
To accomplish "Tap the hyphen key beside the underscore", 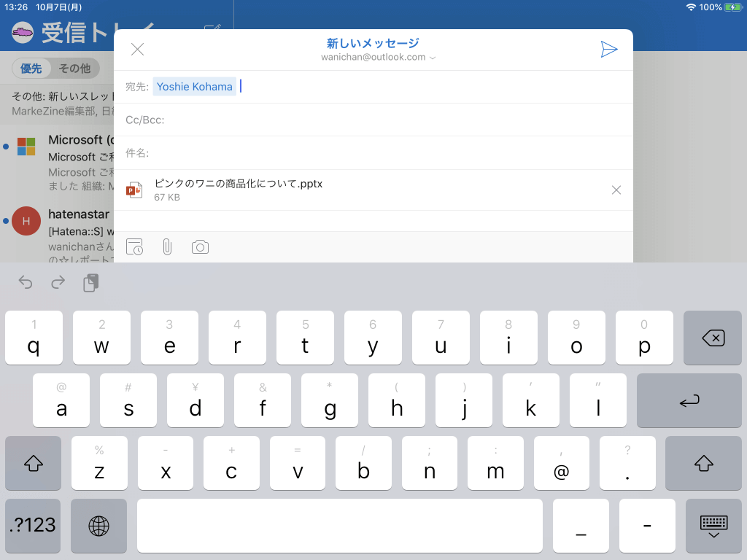I will pos(647,526).
